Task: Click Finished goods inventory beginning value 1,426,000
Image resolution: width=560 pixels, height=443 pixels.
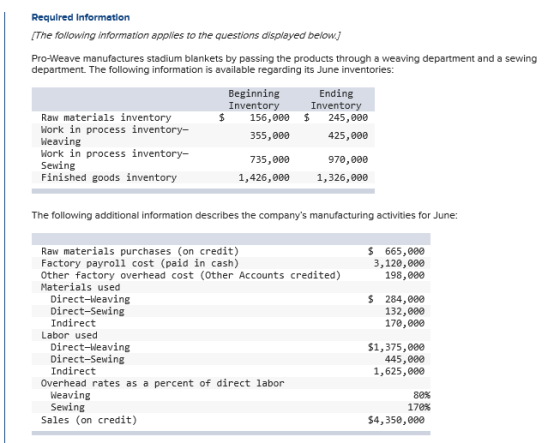Action: coord(264,178)
